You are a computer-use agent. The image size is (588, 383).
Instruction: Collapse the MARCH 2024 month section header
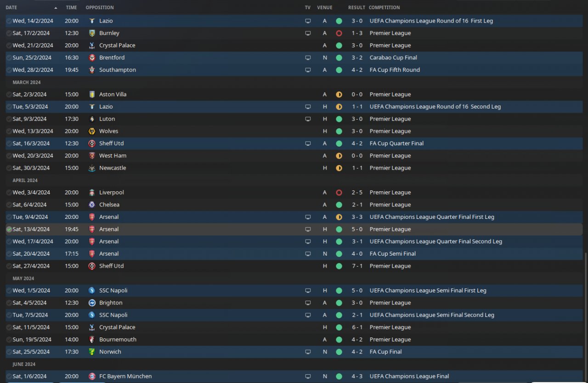point(27,82)
